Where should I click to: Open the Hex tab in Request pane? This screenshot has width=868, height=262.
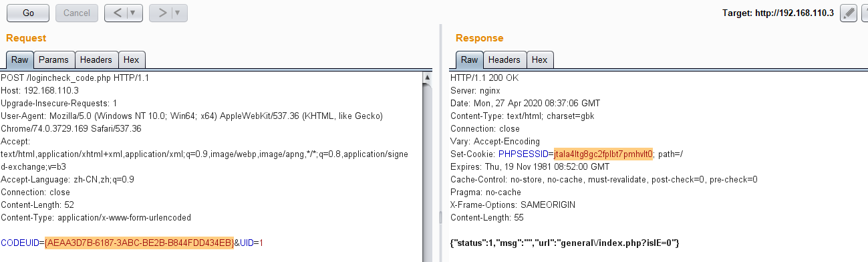[132, 60]
